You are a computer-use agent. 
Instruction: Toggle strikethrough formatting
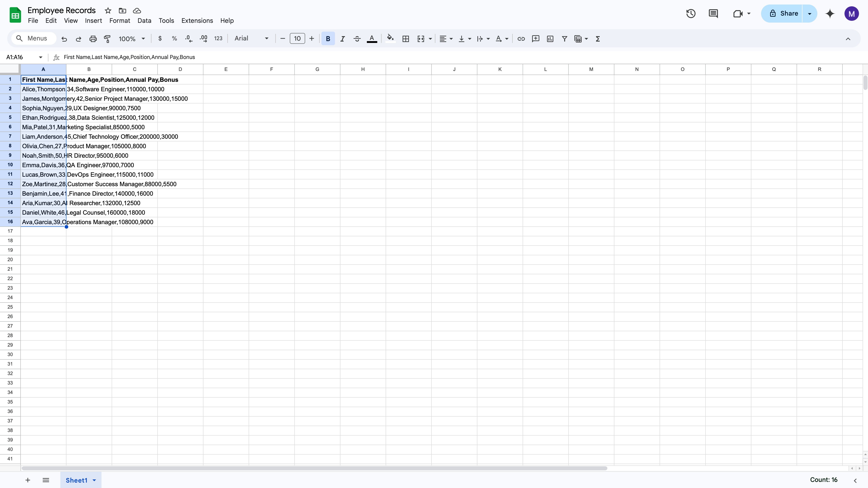tap(357, 39)
